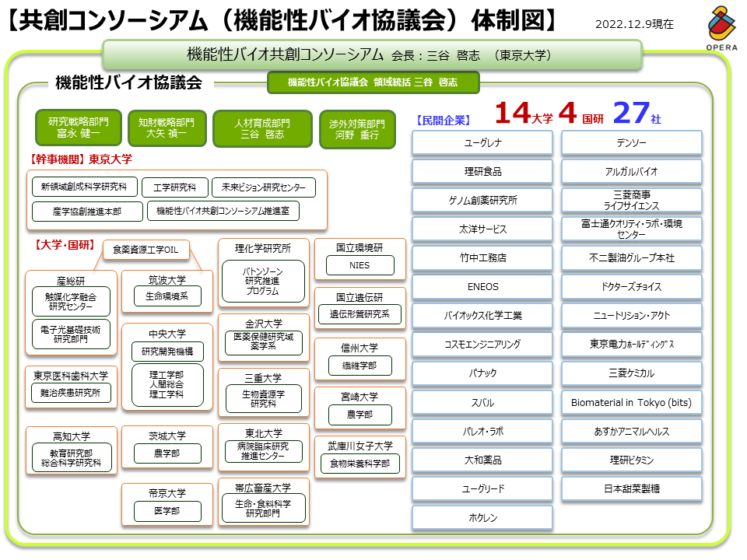Image resolution: width=747 pixels, height=560 pixels.
Task: Click 医薬保健研究域薬学系 under 金沢大学
Action: 264,342
